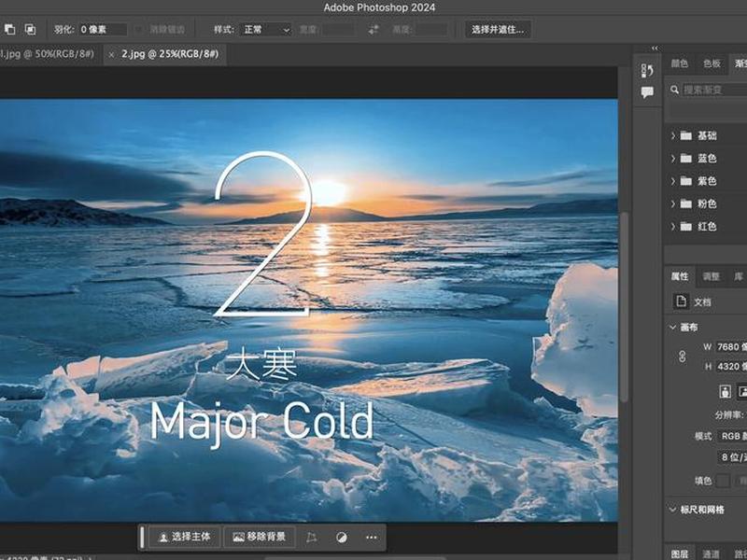Click the 宽度 width input field
747x560 pixels.
pos(338,30)
